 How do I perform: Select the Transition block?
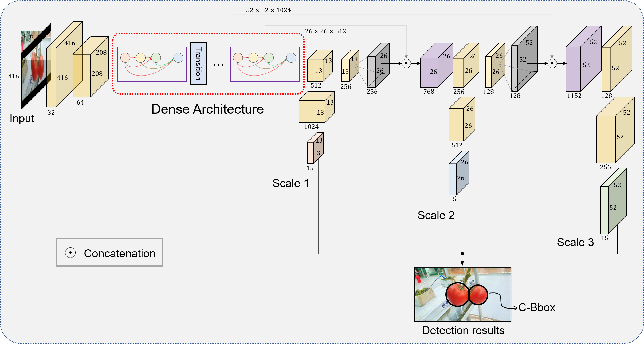[198, 64]
